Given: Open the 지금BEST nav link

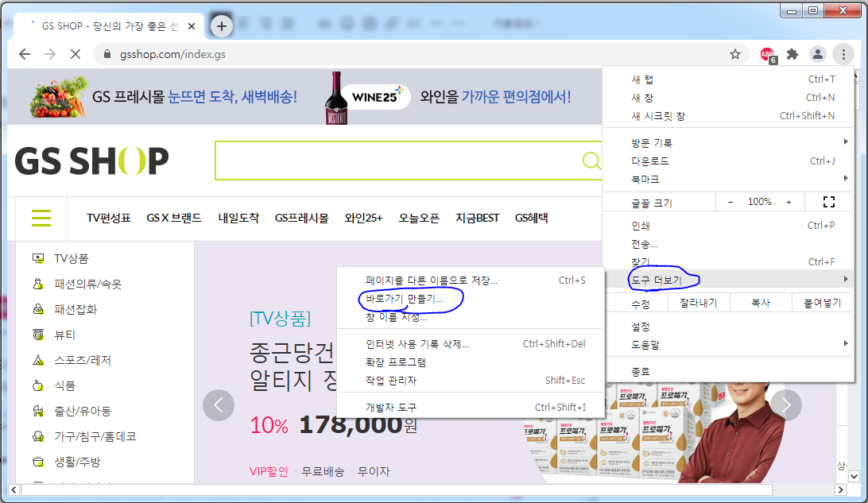Looking at the screenshot, I should click(477, 218).
